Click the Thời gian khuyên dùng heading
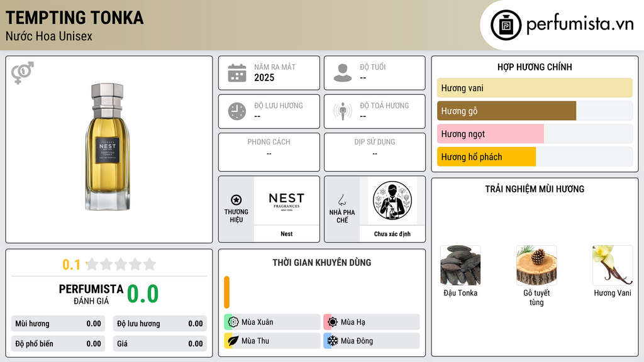 click(322, 262)
